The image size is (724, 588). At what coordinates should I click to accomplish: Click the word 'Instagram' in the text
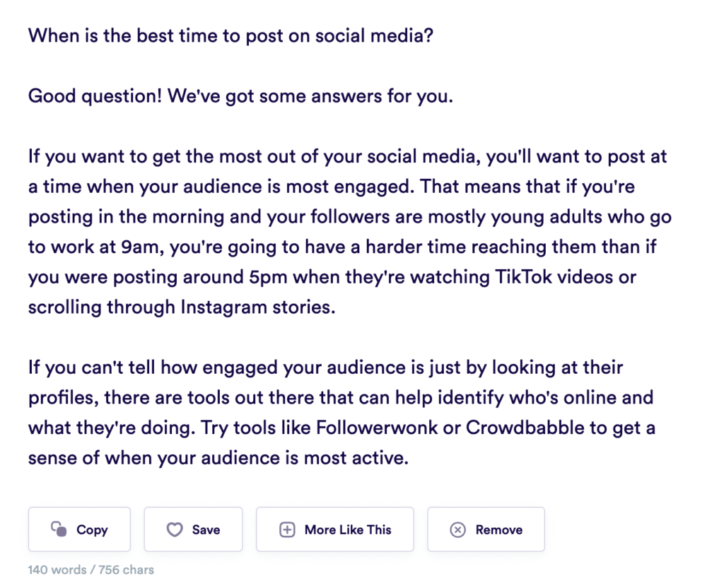(223, 307)
